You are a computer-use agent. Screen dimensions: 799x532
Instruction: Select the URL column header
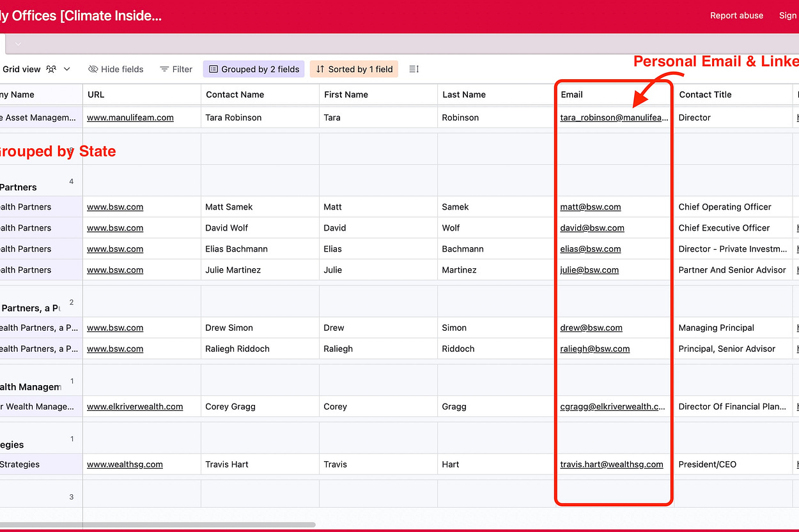[x=142, y=95]
